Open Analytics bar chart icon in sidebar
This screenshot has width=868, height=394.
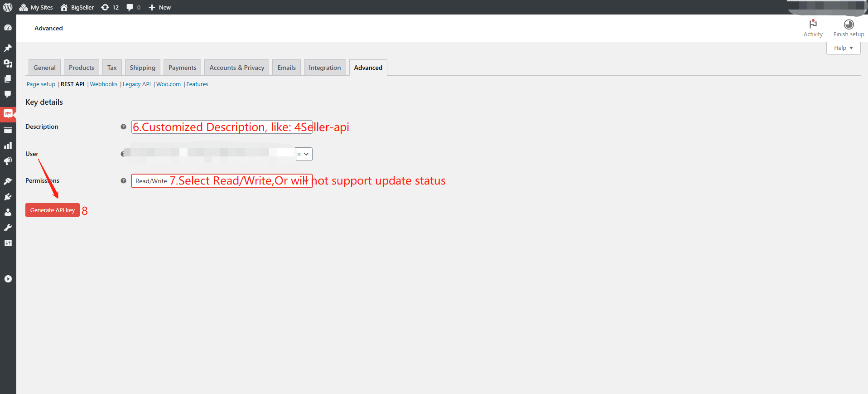8,146
